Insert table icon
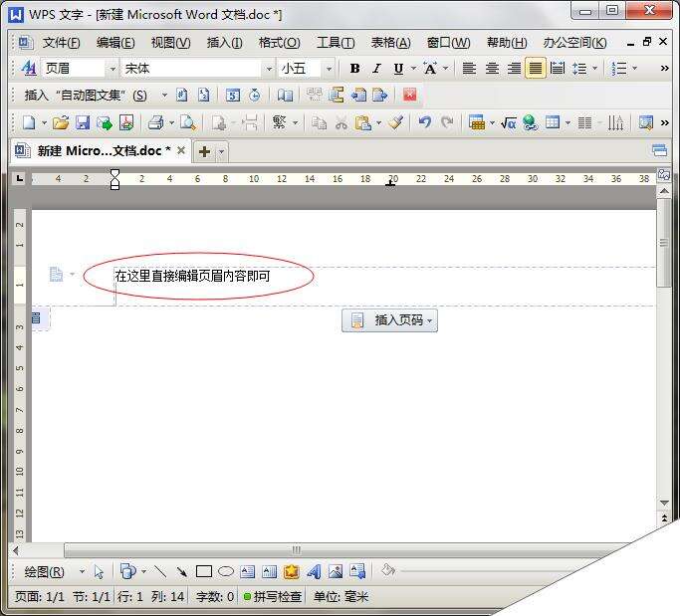 pyautogui.click(x=553, y=123)
